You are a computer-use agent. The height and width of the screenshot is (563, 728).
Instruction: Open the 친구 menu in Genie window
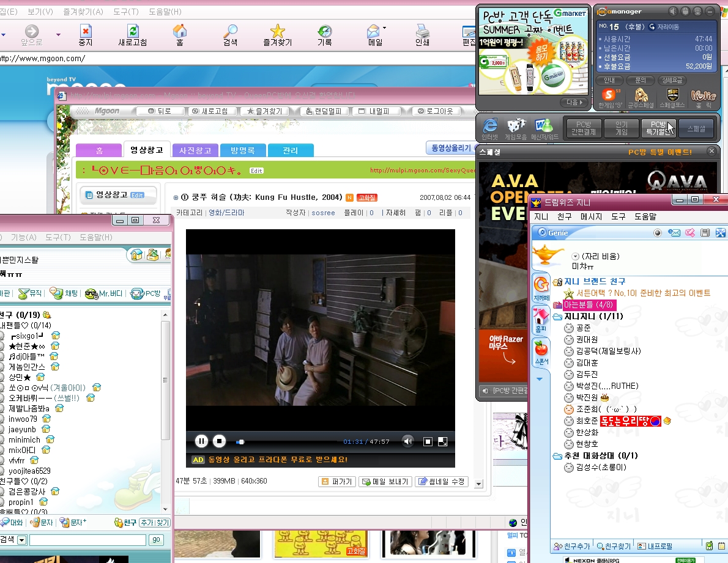(565, 216)
